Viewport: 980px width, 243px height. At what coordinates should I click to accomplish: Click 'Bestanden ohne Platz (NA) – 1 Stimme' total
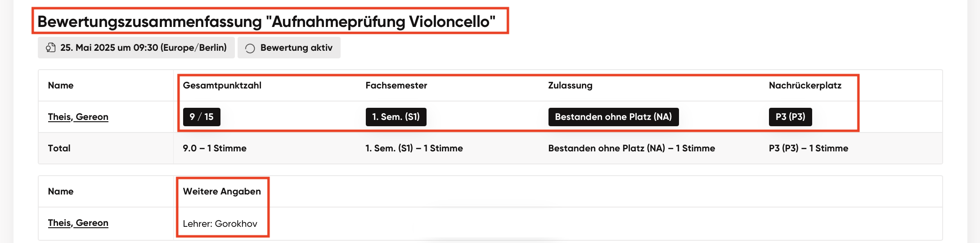coord(631,148)
